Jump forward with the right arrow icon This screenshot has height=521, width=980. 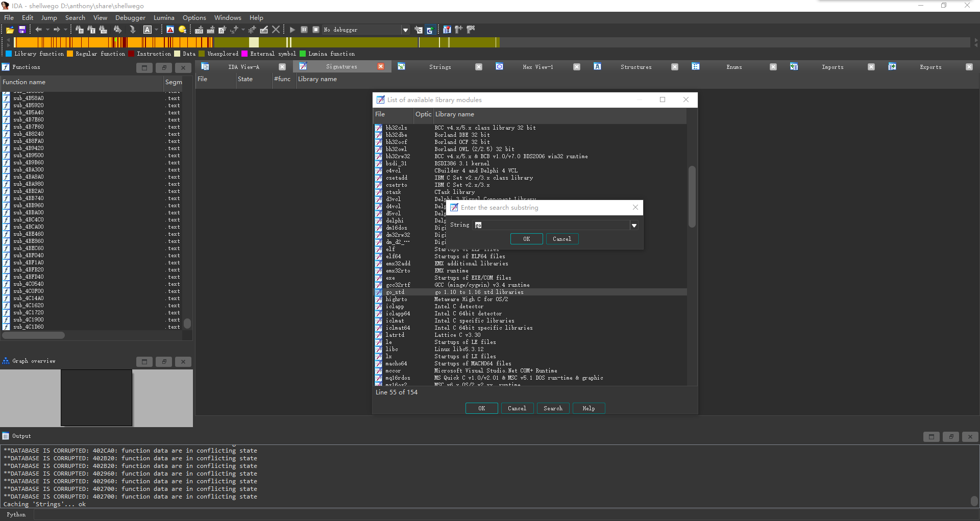(57, 30)
